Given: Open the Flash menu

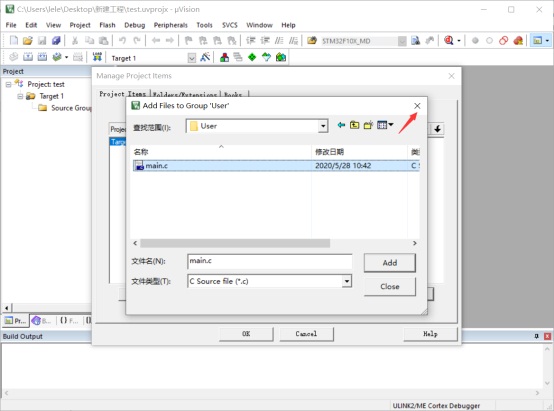Looking at the screenshot, I should (x=107, y=25).
